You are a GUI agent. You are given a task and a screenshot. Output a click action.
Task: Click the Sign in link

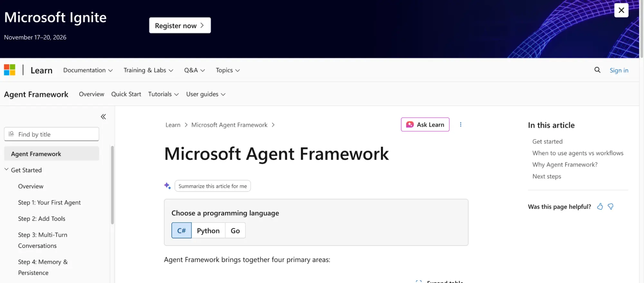tap(619, 70)
